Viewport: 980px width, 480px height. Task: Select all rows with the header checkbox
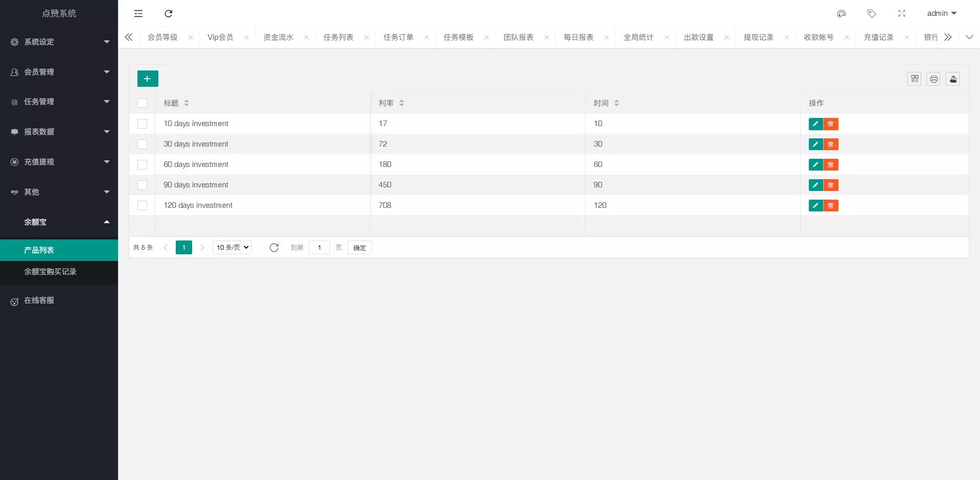(143, 103)
